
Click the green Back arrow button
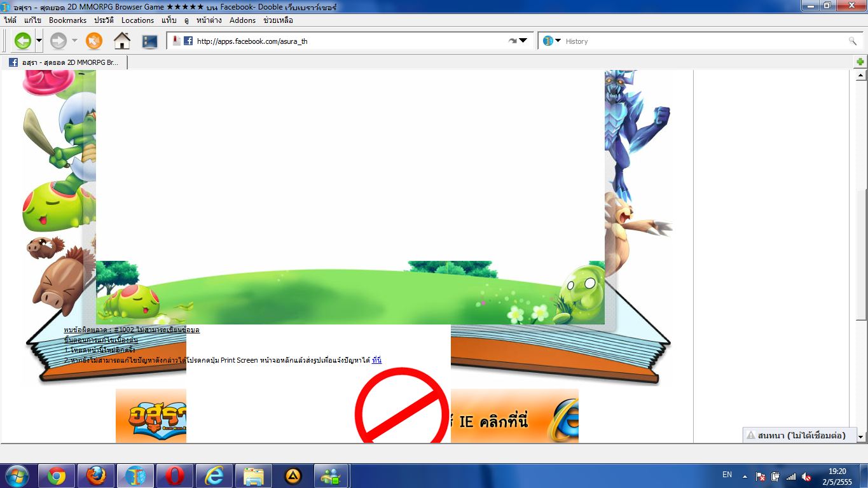(23, 41)
